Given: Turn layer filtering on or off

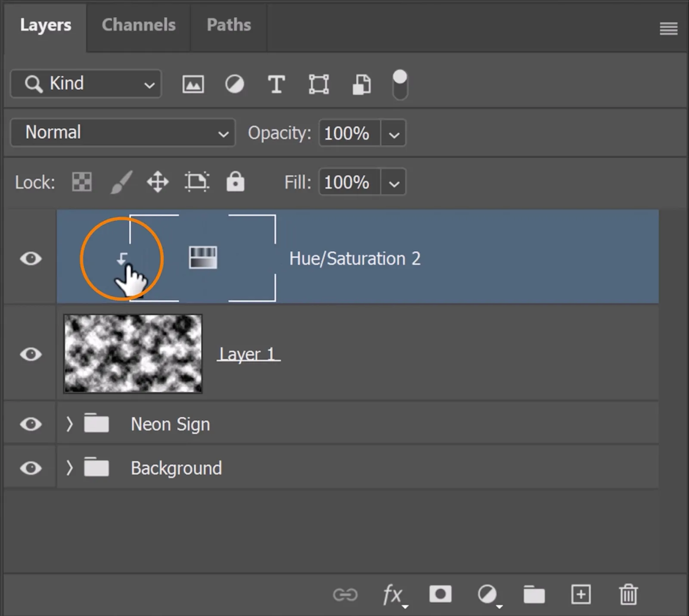Looking at the screenshot, I should [400, 84].
